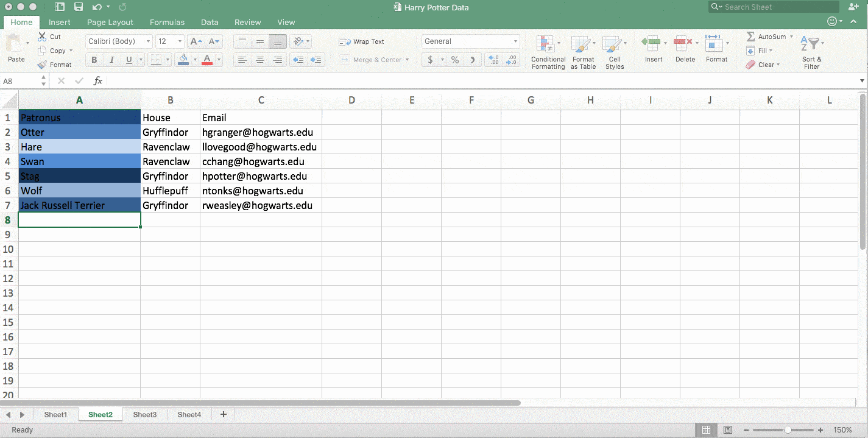The height and width of the screenshot is (438, 868).
Task: Toggle bold formatting
Action: coord(94,60)
